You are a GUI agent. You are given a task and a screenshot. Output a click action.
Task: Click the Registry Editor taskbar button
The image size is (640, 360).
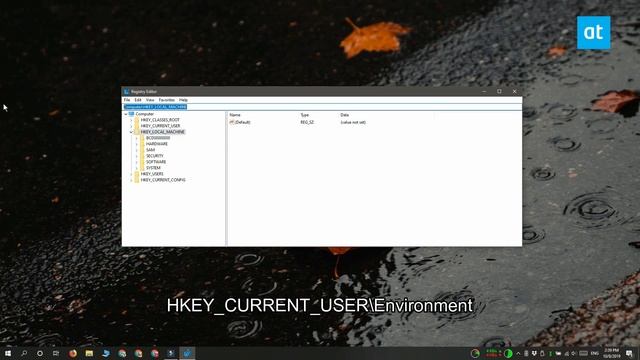[187, 353]
